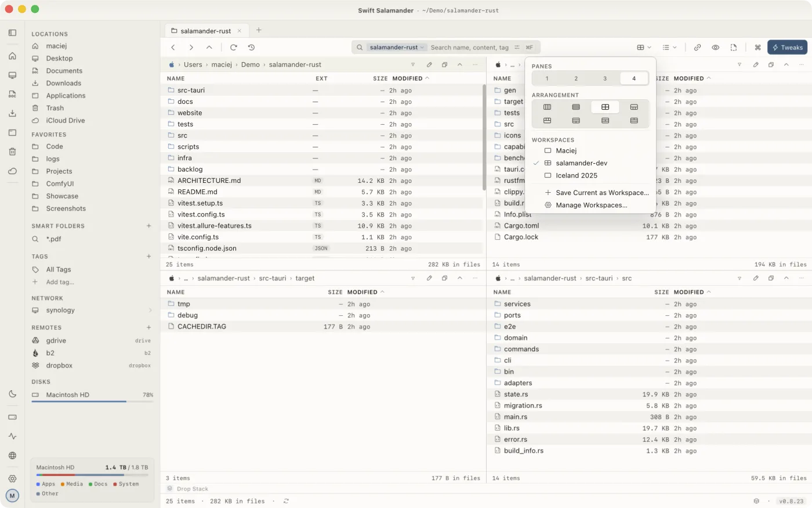Click the link icon in the toolbar

(697, 48)
